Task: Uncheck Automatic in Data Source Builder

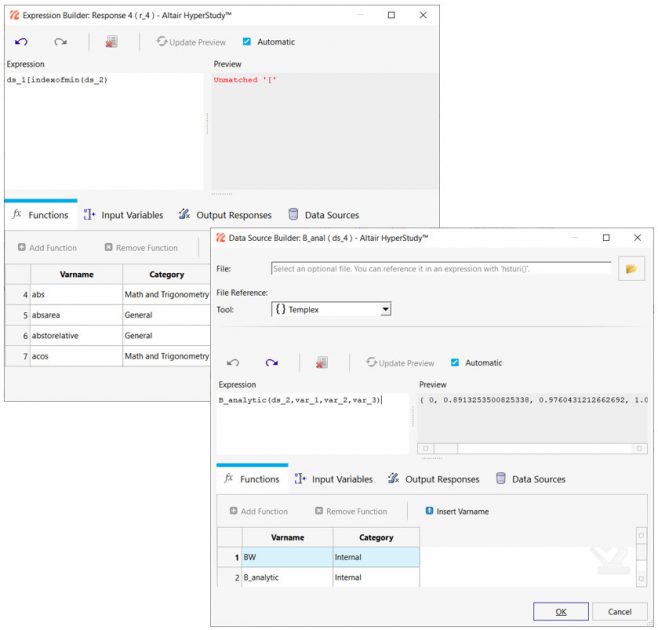Action: pos(456,363)
